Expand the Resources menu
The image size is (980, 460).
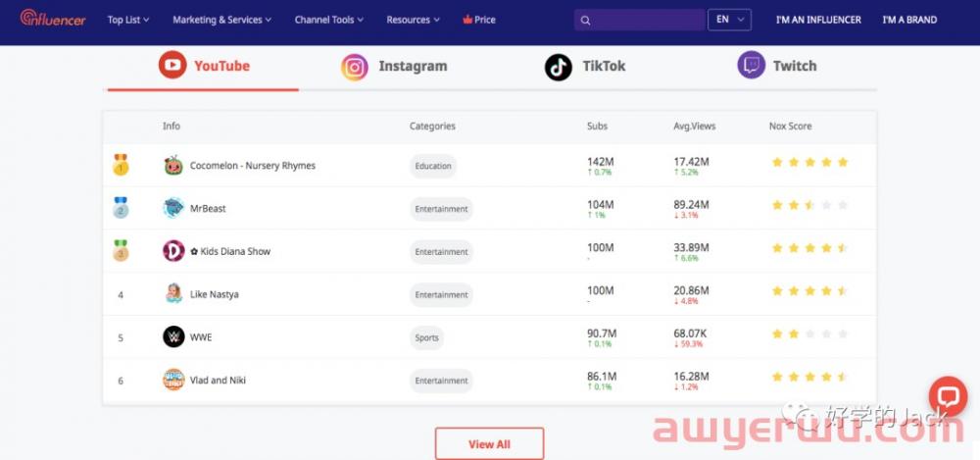[413, 20]
